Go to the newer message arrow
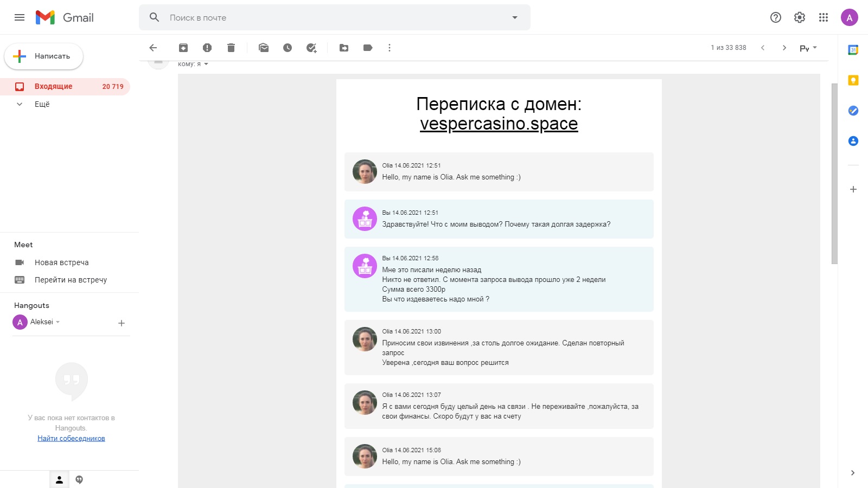 763,48
